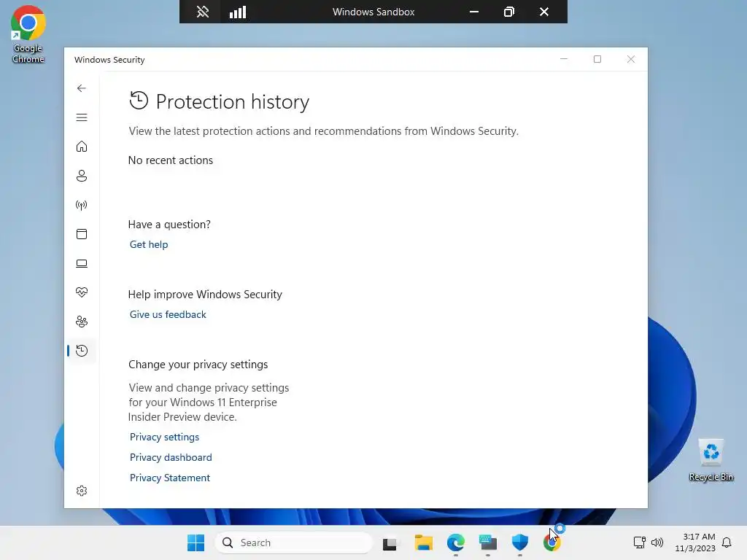Open App & browser control icon
The image size is (747, 560).
point(82,234)
